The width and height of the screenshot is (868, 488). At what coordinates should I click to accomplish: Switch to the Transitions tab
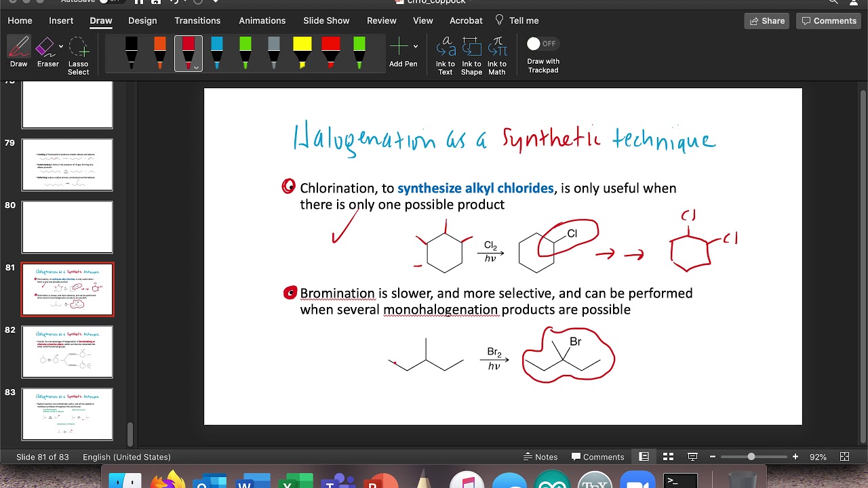(x=197, y=20)
